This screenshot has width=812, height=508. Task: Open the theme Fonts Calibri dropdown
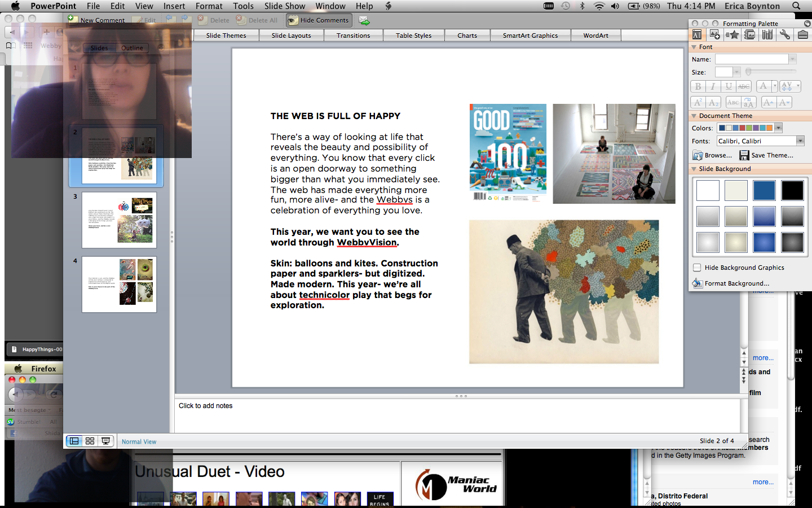coord(800,141)
